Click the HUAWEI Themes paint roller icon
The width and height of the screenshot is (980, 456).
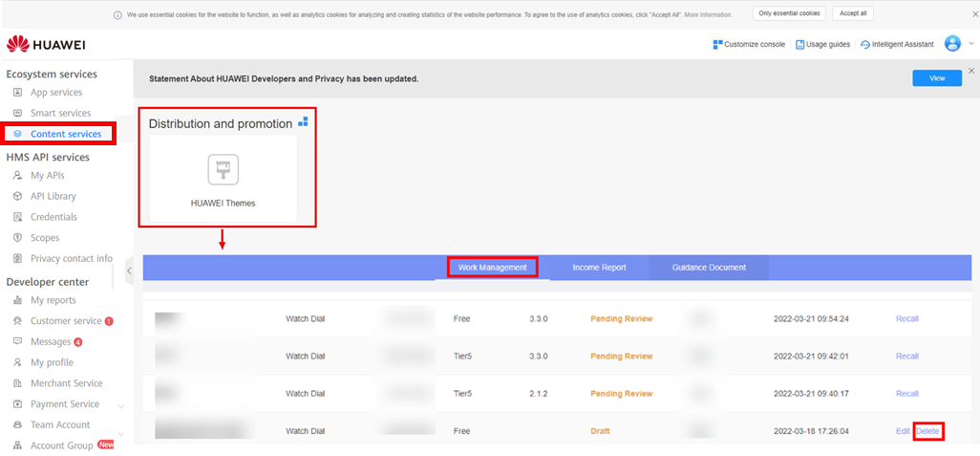point(223,170)
